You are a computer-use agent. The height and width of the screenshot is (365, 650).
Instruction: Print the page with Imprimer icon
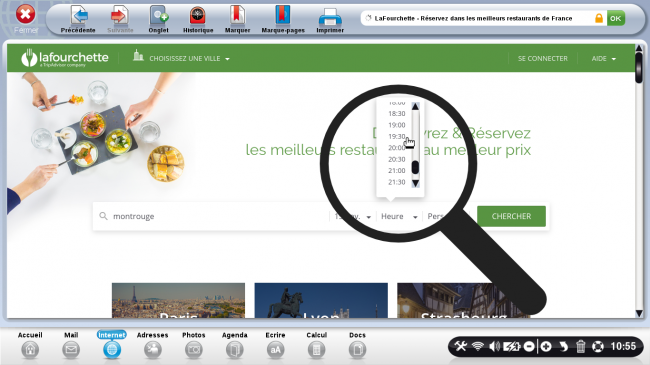330,17
